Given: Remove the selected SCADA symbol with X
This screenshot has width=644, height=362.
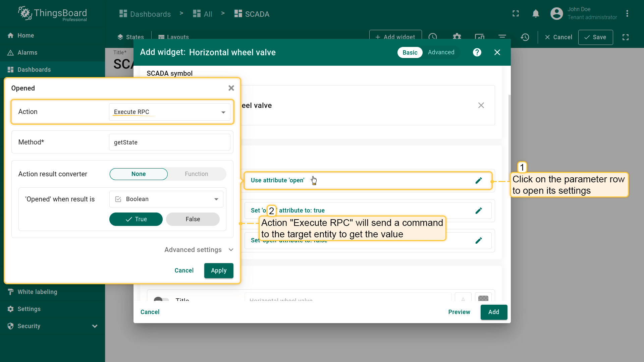Looking at the screenshot, I should (481, 105).
